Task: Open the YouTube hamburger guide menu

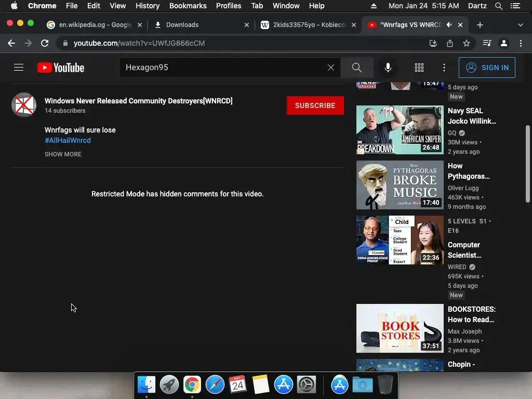Action: pos(19,68)
